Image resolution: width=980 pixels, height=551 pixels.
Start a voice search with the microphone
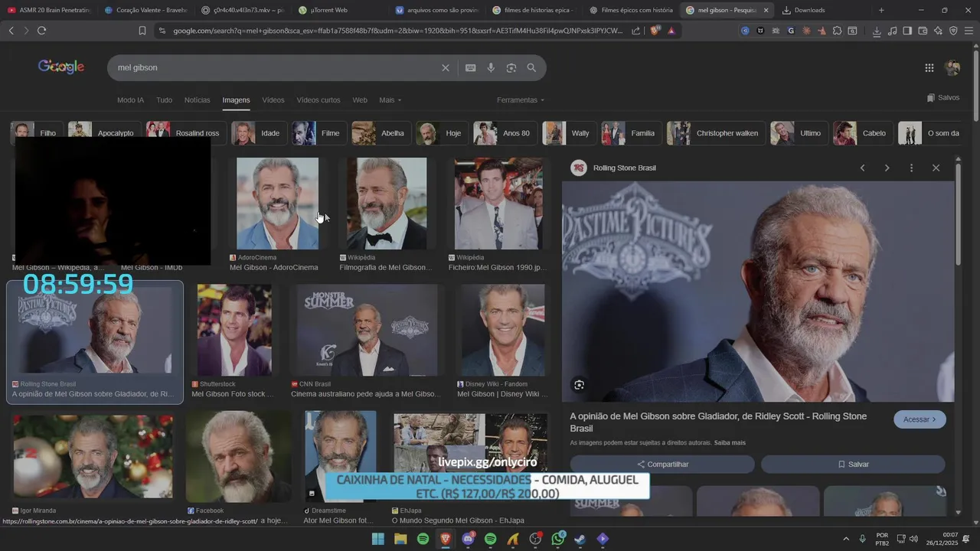coord(491,67)
